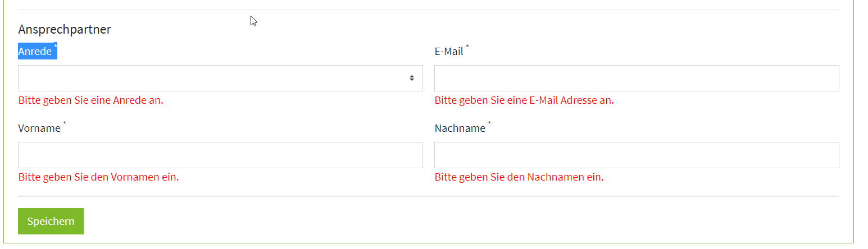The image size is (868, 249).
Task: Click into the Vorname text field
Action: click(220, 155)
